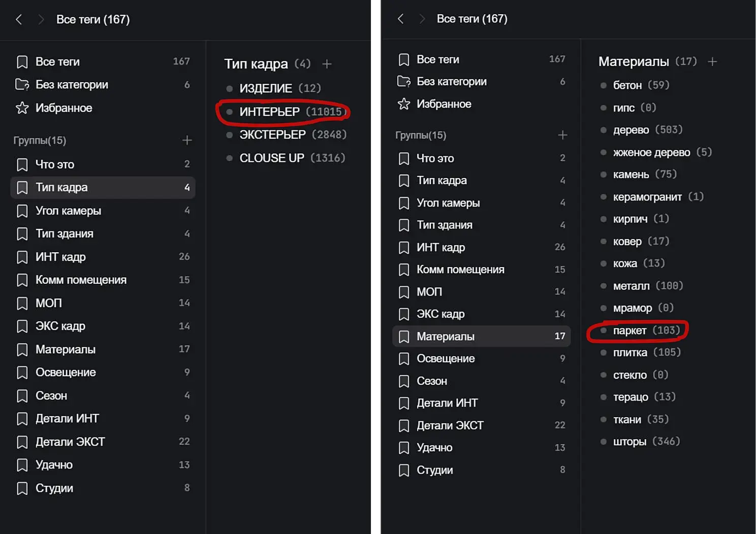The image size is (756, 534).
Task: Open Комм помещения group in the right panel
Action: point(460,270)
